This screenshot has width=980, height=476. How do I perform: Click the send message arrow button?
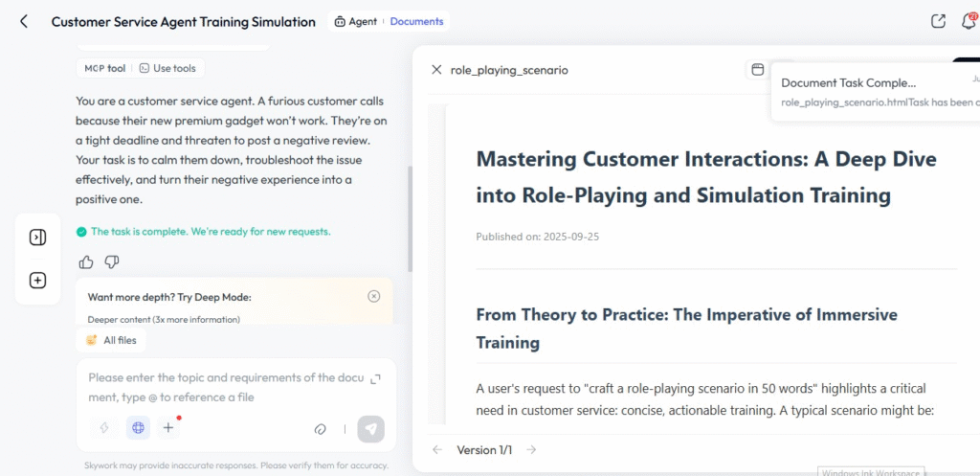[x=370, y=429]
